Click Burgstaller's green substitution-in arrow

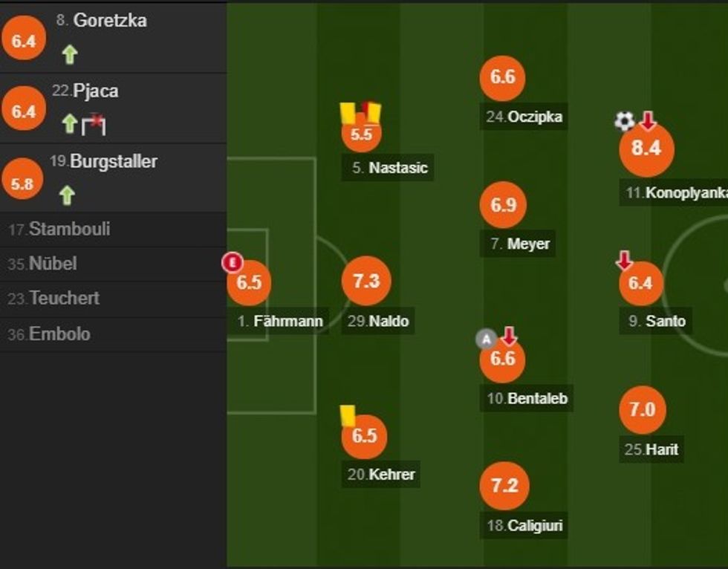(67, 195)
